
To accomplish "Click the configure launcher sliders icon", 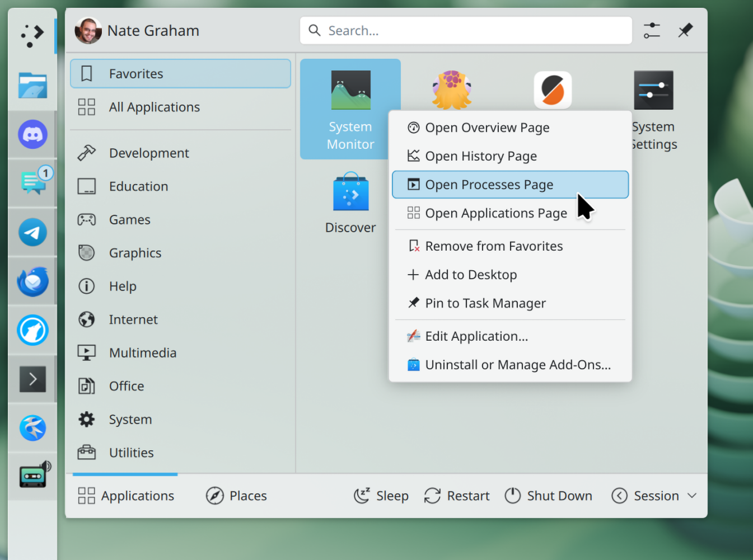I will [652, 31].
